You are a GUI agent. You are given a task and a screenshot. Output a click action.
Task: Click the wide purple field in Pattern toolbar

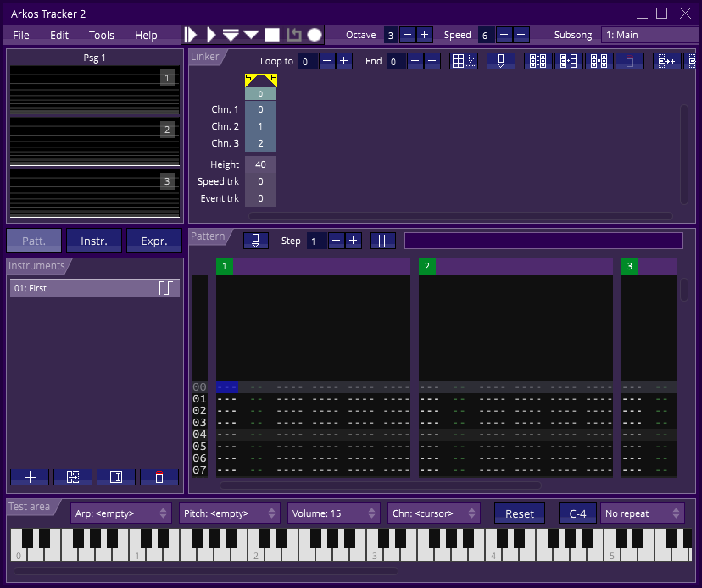(x=543, y=241)
